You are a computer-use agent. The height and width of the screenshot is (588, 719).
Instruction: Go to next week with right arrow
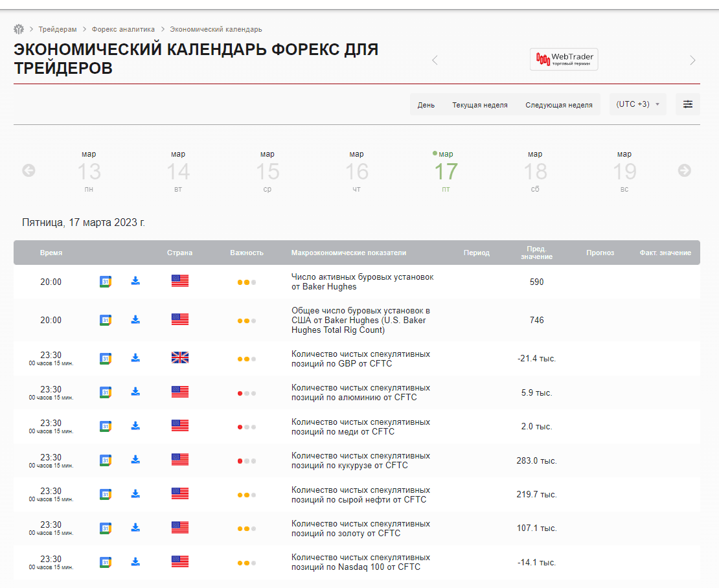(685, 170)
